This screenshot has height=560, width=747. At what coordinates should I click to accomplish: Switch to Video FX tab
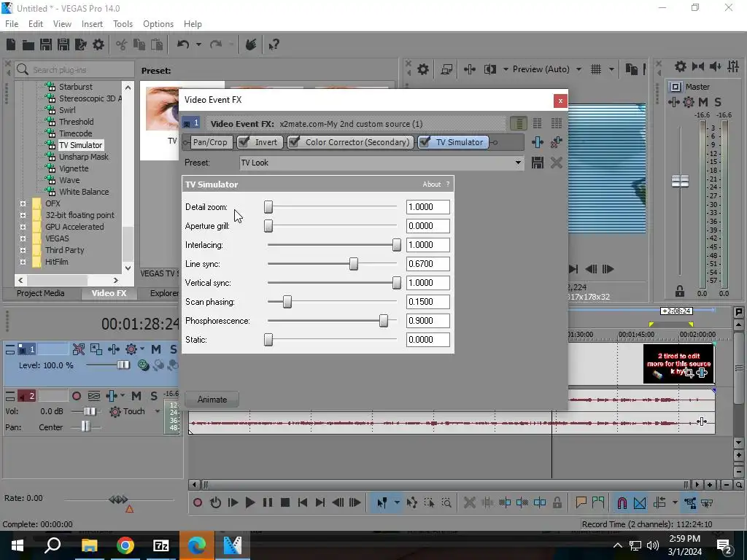109,293
